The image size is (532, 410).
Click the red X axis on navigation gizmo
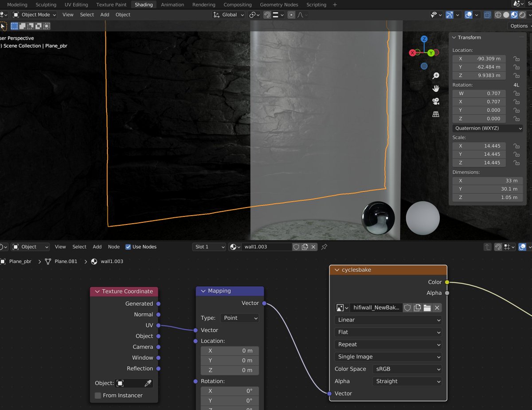click(x=413, y=52)
